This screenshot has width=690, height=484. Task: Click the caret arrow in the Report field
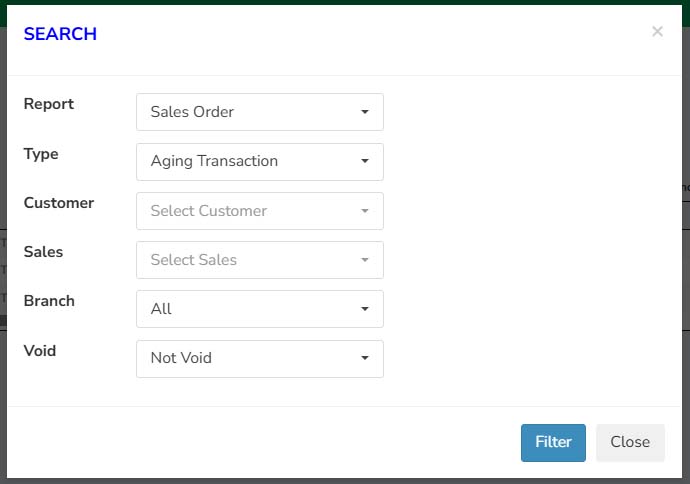click(x=364, y=112)
